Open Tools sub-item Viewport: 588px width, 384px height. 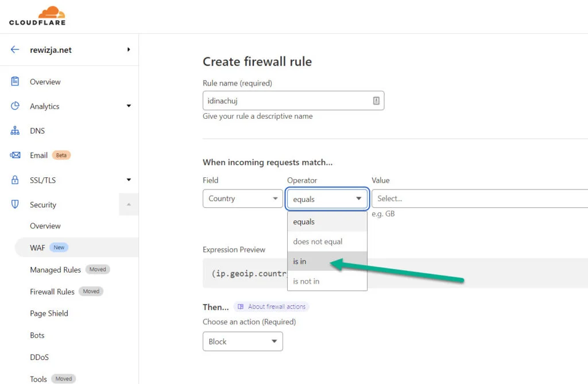pos(38,379)
